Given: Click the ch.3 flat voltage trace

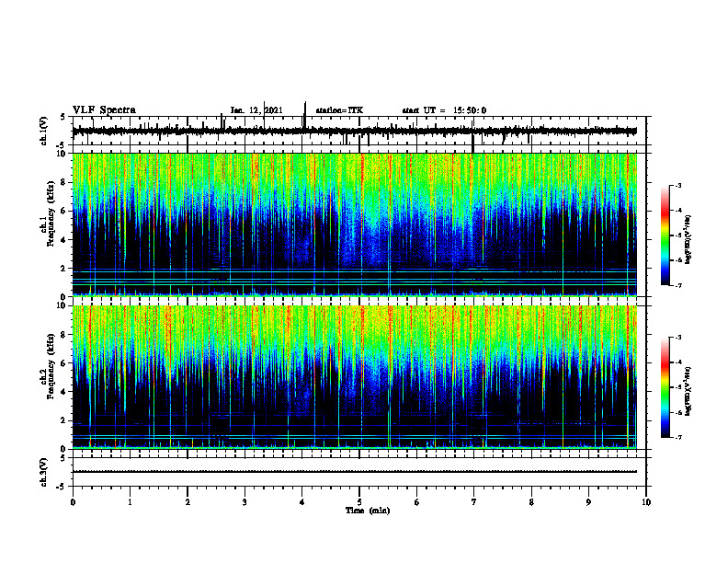Looking at the screenshot, I should pos(354,472).
